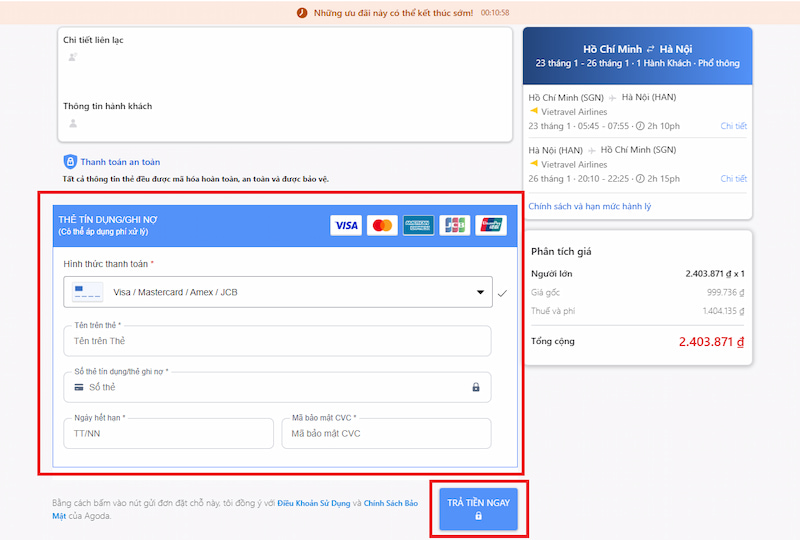Click the Người lớn price row label

[552, 274]
